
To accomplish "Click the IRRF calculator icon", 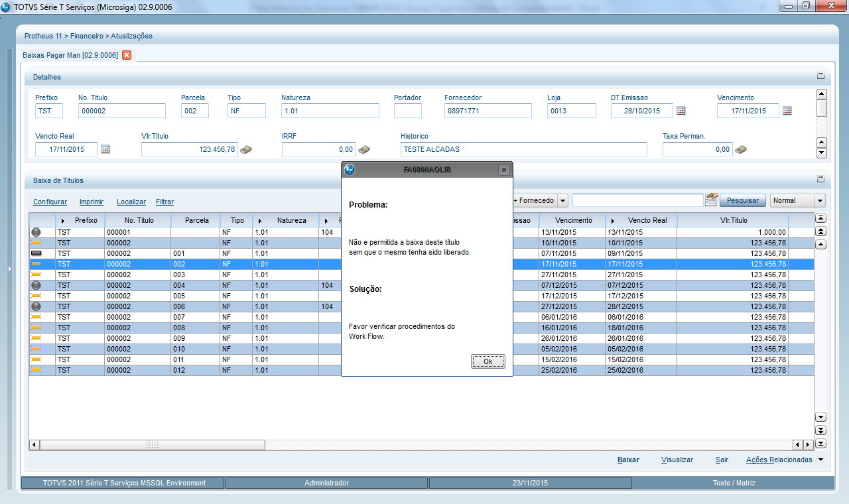I will (x=363, y=149).
